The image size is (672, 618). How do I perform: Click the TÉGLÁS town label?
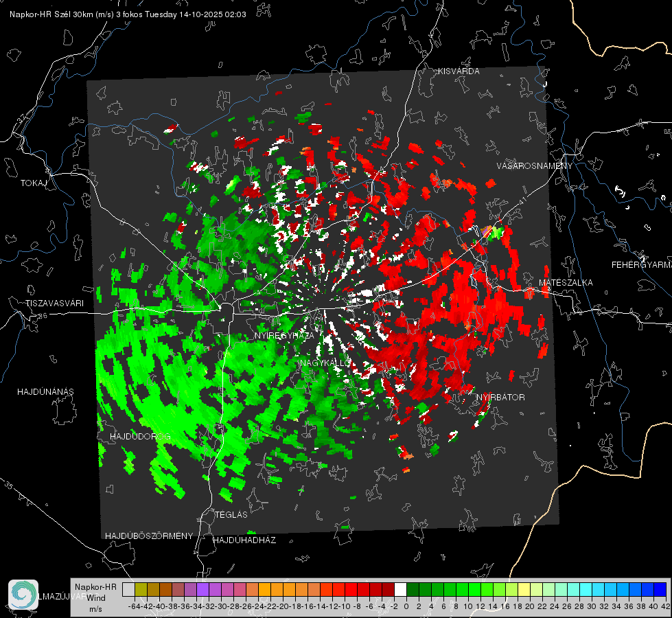coord(231,514)
